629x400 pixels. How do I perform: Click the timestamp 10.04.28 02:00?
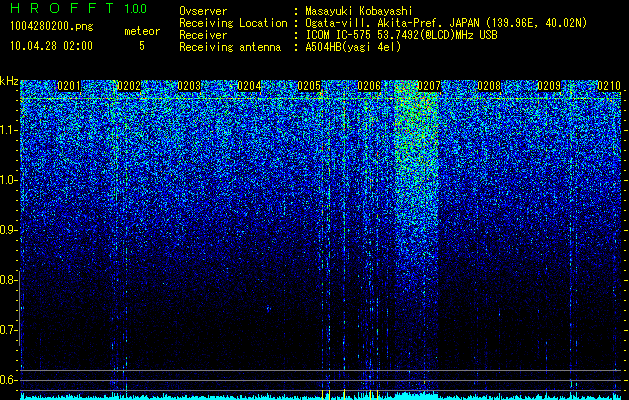pyautogui.click(x=51, y=46)
